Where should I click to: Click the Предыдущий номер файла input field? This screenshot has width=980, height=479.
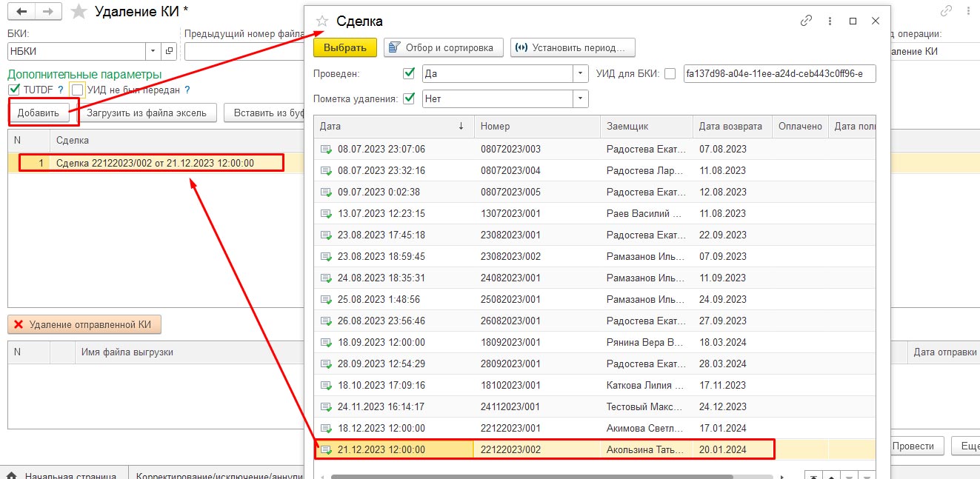[x=244, y=51]
